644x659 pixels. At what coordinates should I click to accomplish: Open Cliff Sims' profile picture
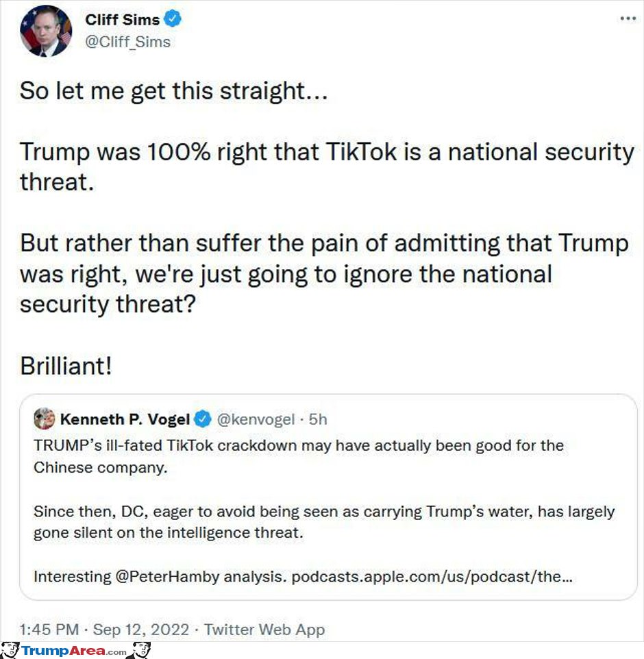[x=46, y=31]
